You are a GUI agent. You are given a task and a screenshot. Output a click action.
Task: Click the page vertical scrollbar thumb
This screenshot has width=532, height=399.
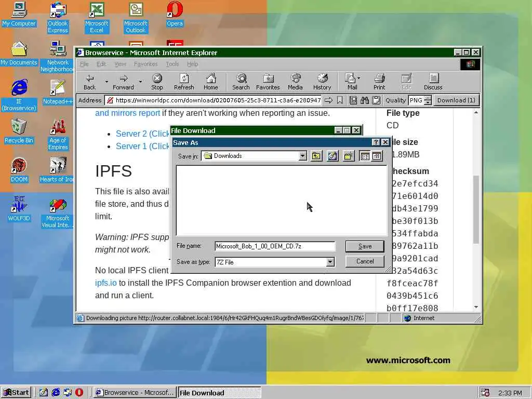point(476,209)
